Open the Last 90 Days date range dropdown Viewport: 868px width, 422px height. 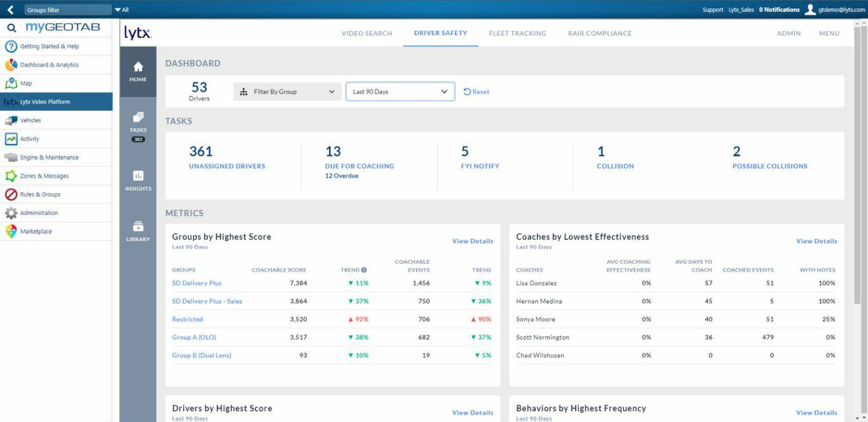(x=399, y=91)
